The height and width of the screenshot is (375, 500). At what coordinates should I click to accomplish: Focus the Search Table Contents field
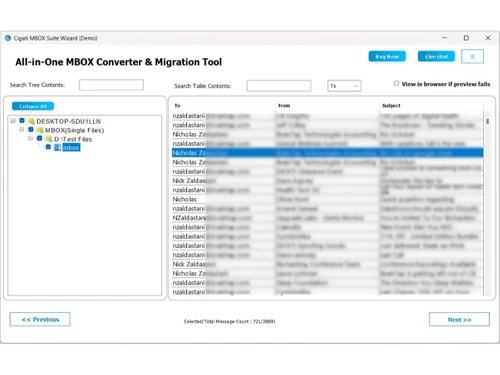279,86
